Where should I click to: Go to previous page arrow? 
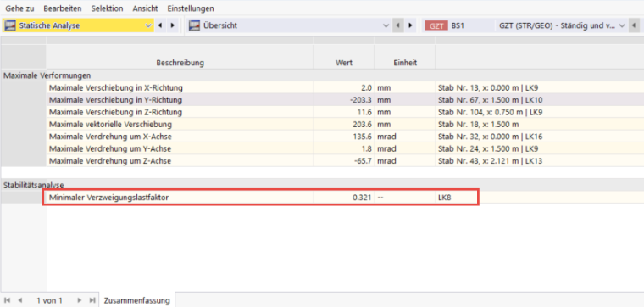(20, 300)
